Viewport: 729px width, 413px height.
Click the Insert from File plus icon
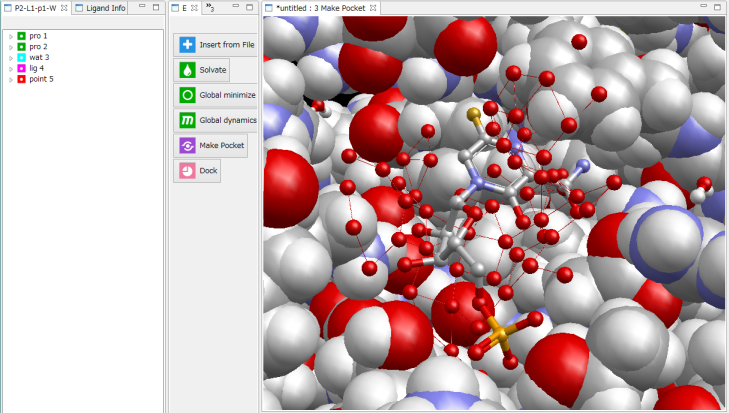pyautogui.click(x=187, y=45)
